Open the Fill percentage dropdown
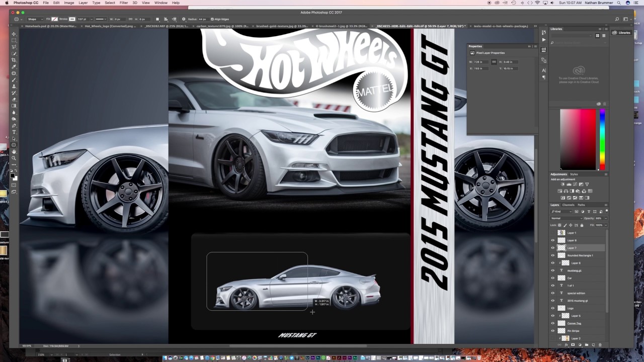Screen dimensions: 644x362 click(606, 225)
